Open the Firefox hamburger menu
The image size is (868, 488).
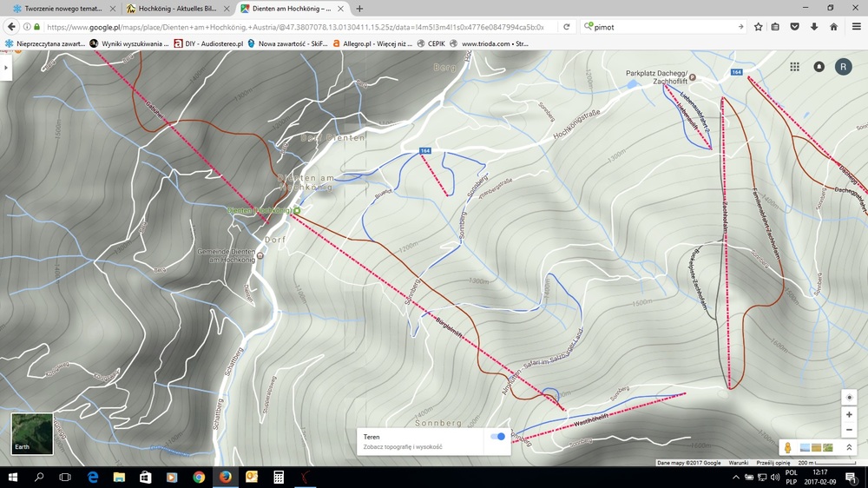pos(857,27)
